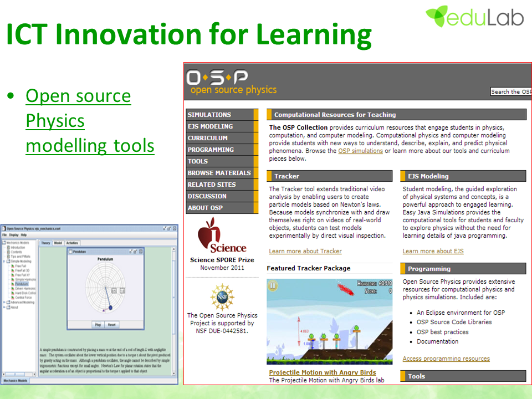Pause the Angry Birds tracker video
Image resolution: width=532 pixels, height=399 pixels.
pos(273,286)
